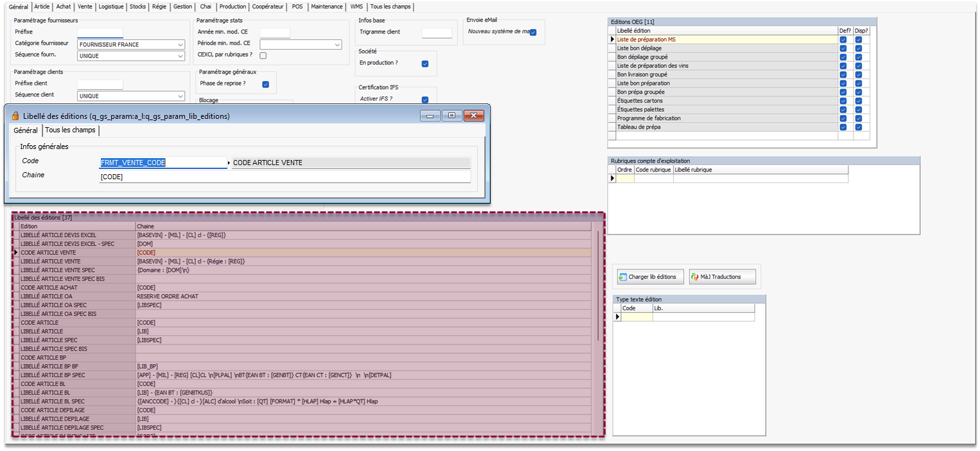Uncheck the En production ? checkbox
The image size is (980, 451).
click(x=425, y=64)
